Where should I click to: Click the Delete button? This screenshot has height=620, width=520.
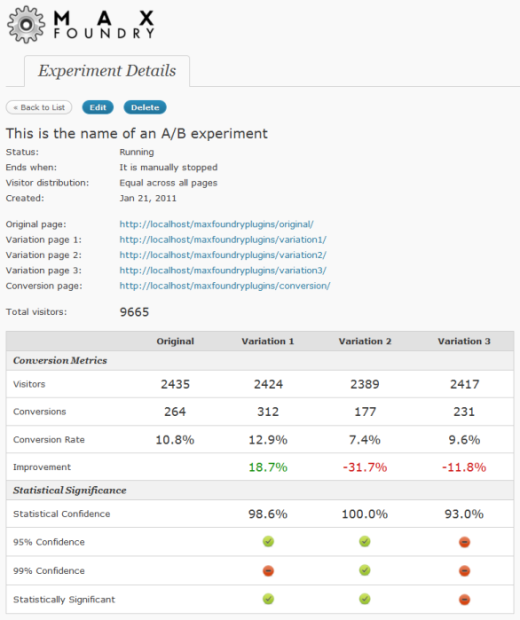click(x=145, y=107)
